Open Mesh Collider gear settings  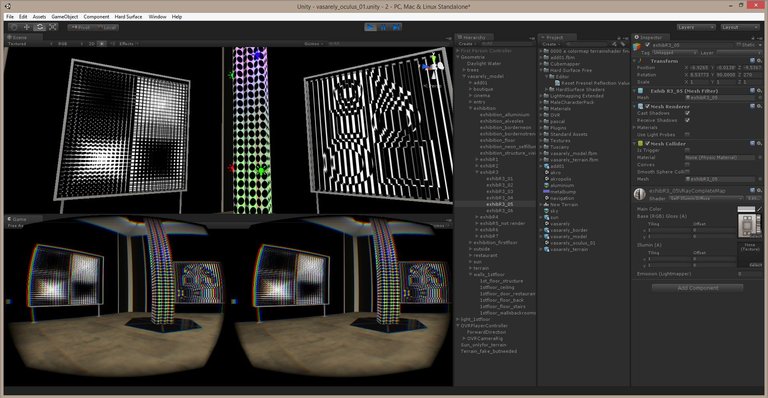coord(759,143)
